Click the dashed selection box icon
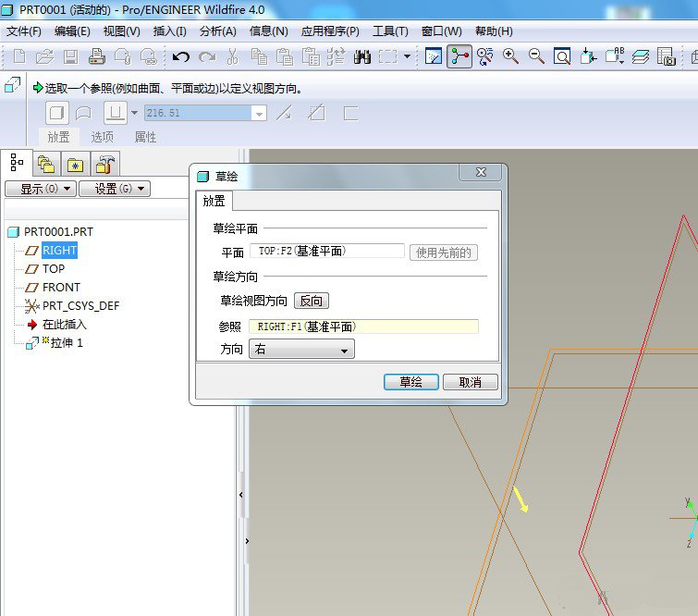Screen dimensions: 698x616 [x=387, y=56]
